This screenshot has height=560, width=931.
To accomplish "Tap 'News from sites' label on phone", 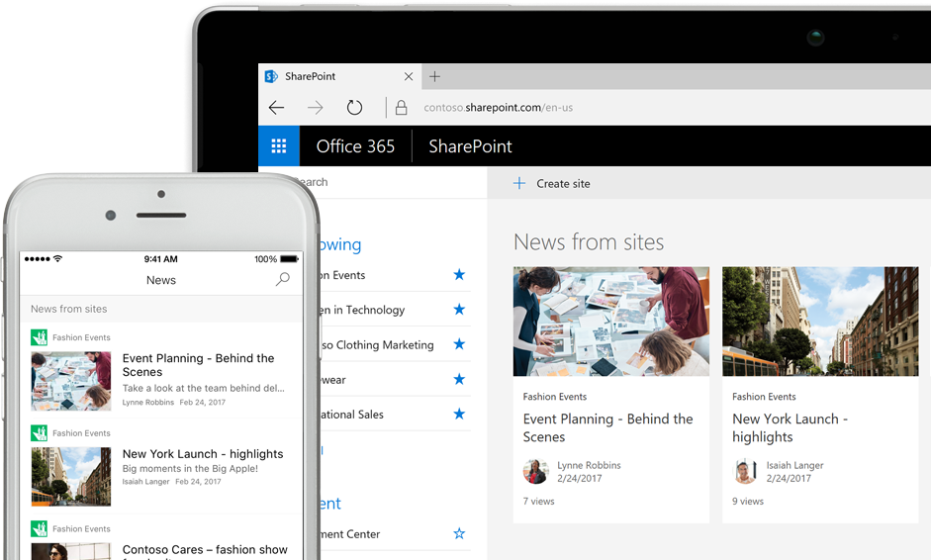I will tap(69, 309).
